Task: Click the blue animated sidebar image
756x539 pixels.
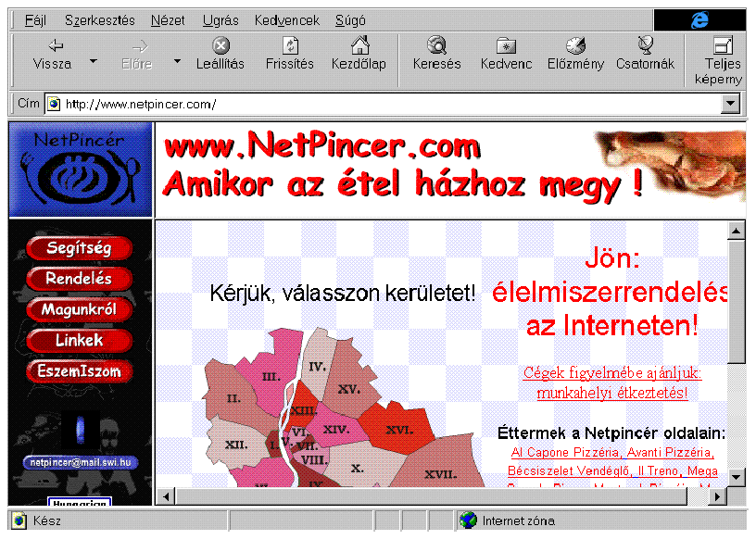Action: pos(81,429)
